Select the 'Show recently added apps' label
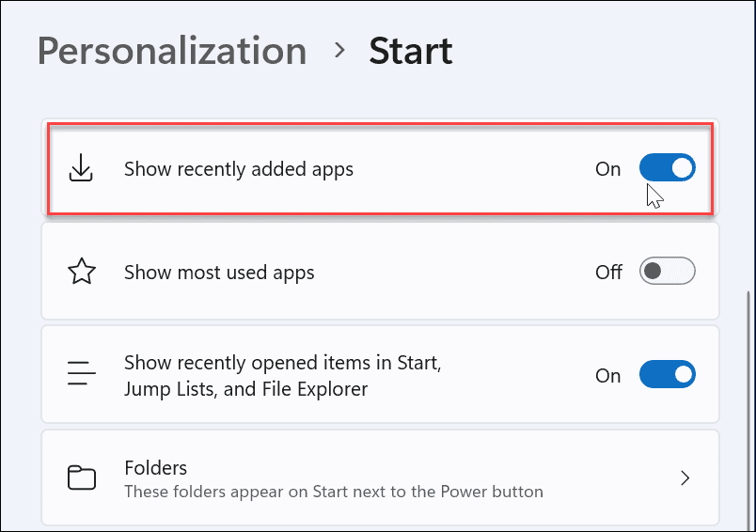The image size is (756, 532). 239,169
